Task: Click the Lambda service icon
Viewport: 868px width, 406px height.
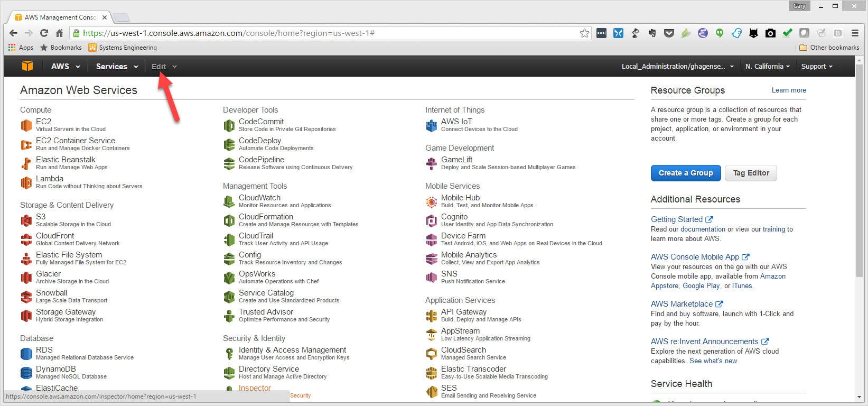Action: (x=26, y=182)
